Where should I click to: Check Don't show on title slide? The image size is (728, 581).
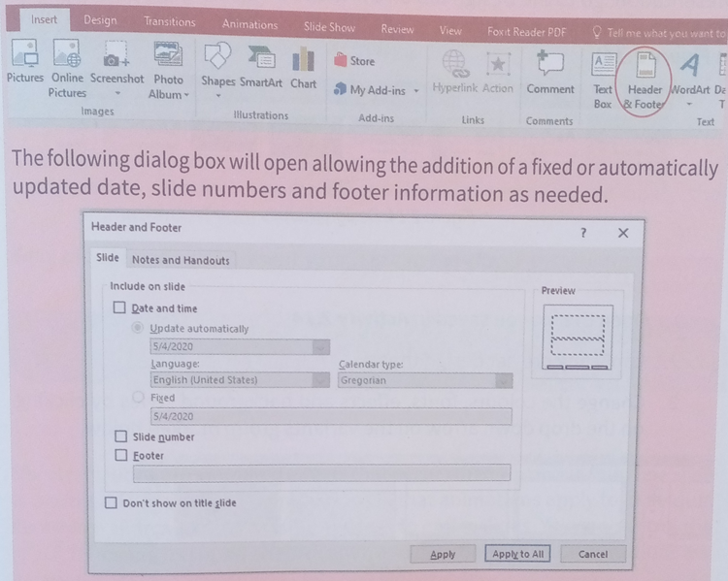pos(111,502)
